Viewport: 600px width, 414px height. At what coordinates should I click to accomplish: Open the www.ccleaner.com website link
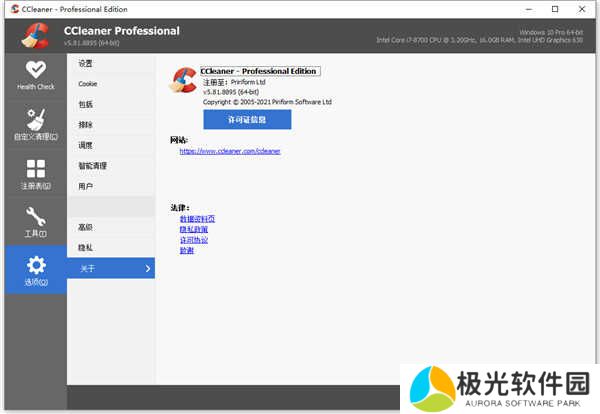coord(230,151)
